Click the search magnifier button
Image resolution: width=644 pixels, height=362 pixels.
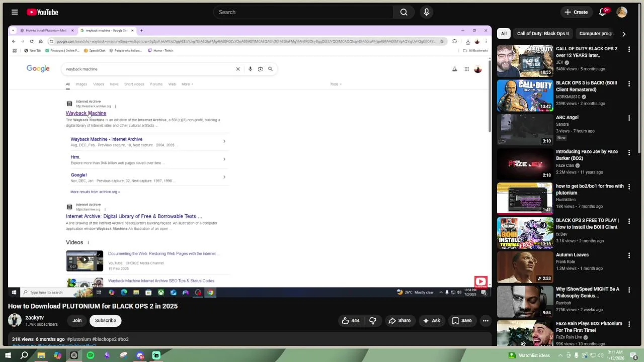click(404, 12)
